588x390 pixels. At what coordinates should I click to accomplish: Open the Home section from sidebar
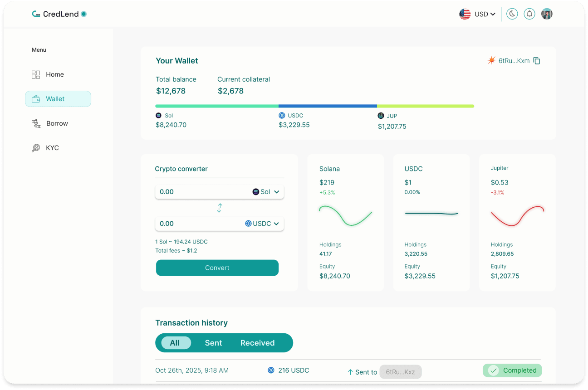pyautogui.click(x=54, y=74)
